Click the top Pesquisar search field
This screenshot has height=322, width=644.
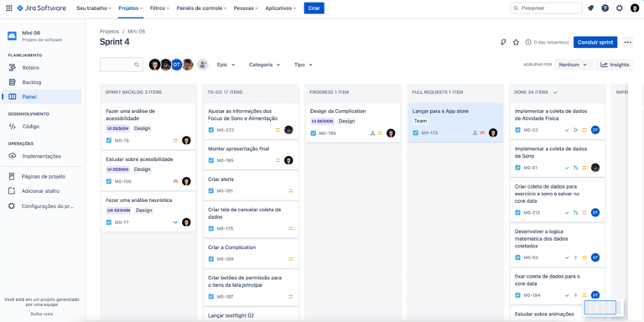click(x=546, y=8)
